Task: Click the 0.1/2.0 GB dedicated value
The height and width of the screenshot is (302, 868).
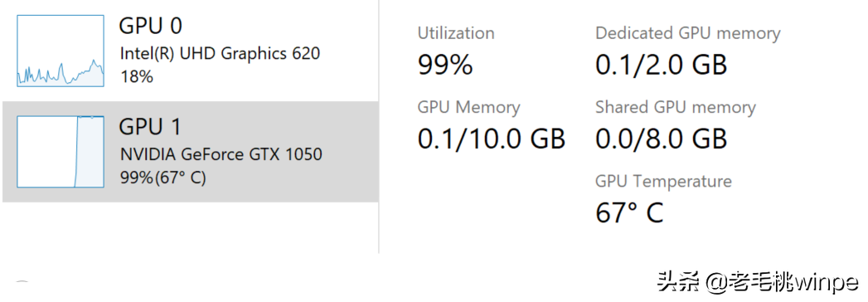Action: [x=661, y=65]
